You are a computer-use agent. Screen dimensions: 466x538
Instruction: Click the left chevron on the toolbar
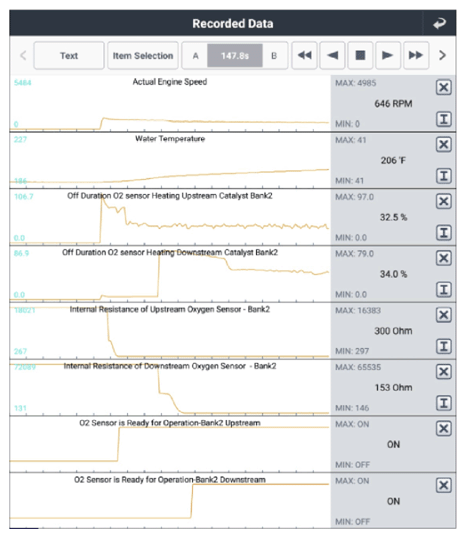[23, 55]
